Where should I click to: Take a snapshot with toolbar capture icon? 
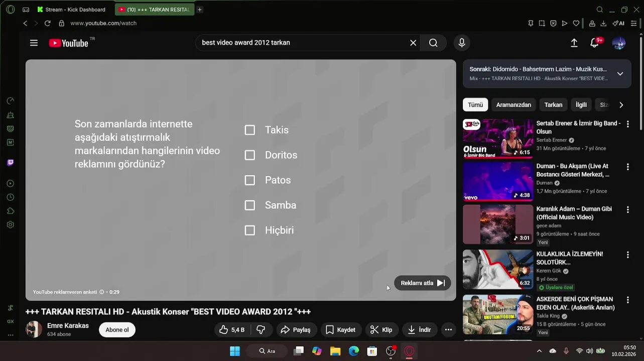[542, 23]
